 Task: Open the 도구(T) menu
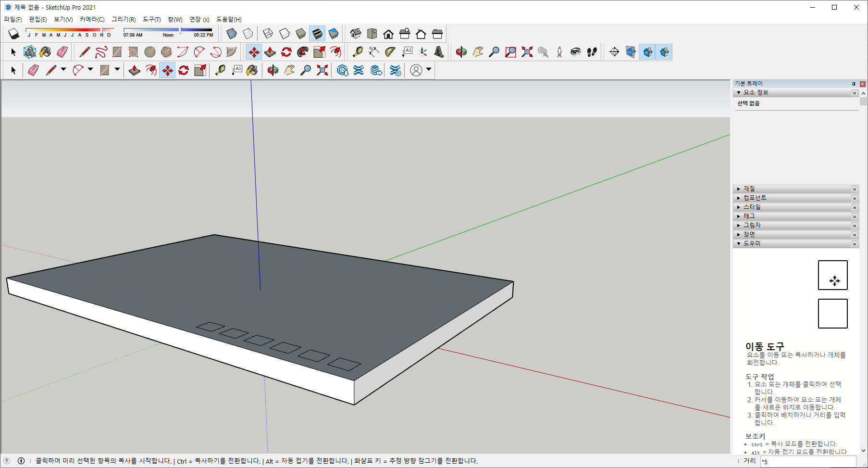[152, 20]
